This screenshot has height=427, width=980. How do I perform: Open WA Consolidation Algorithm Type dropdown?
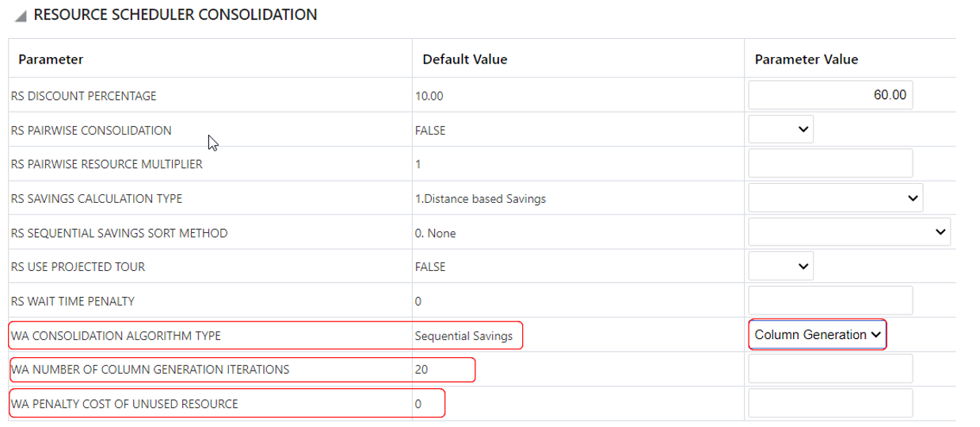coord(817,335)
